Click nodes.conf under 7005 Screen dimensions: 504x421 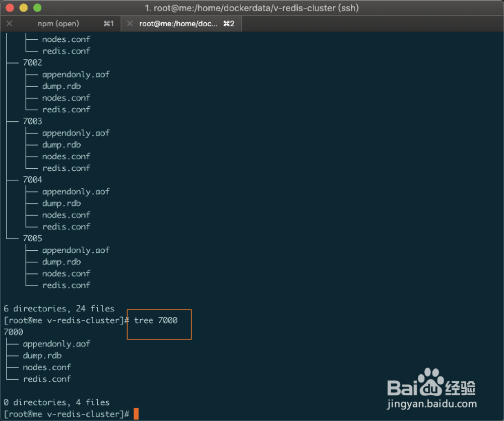click(66, 273)
